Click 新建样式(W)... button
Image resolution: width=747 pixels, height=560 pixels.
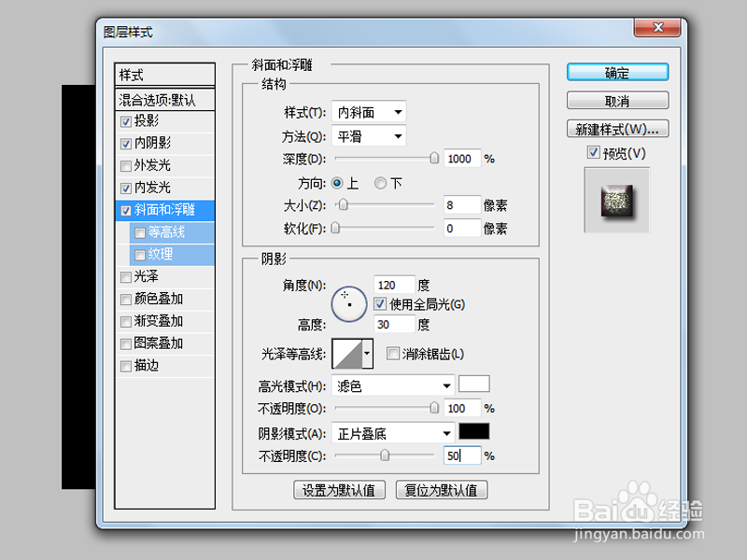617,129
